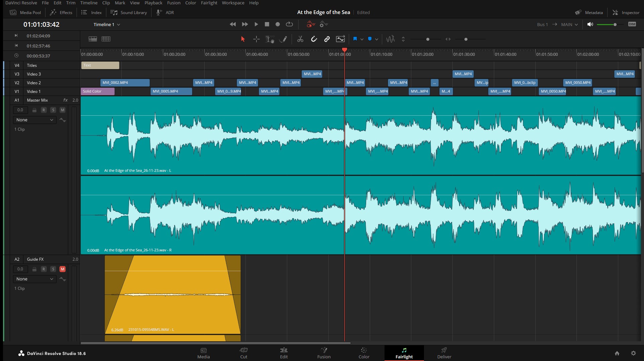Open the Timeline menu
The width and height of the screenshot is (644, 361).
(x=89, y=3)
